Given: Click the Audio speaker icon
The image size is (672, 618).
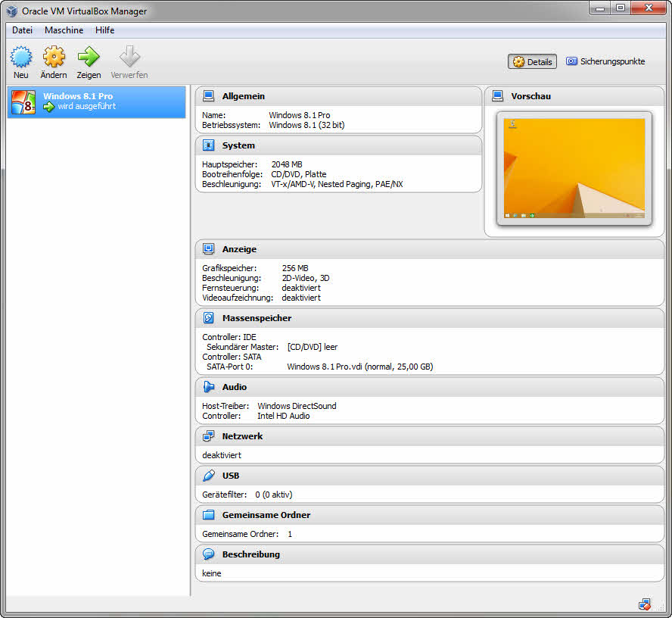Looking at the screenshot, I should [208, 387].
